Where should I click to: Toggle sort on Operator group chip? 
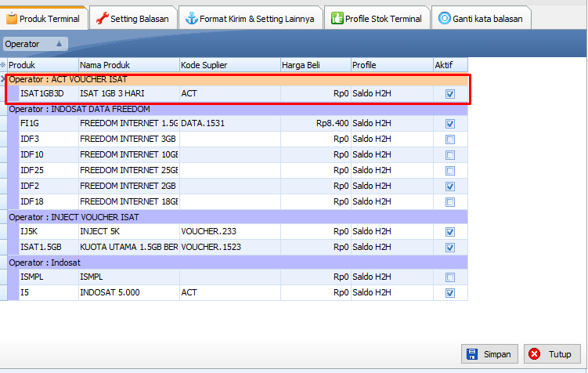[x=35, y=44]
